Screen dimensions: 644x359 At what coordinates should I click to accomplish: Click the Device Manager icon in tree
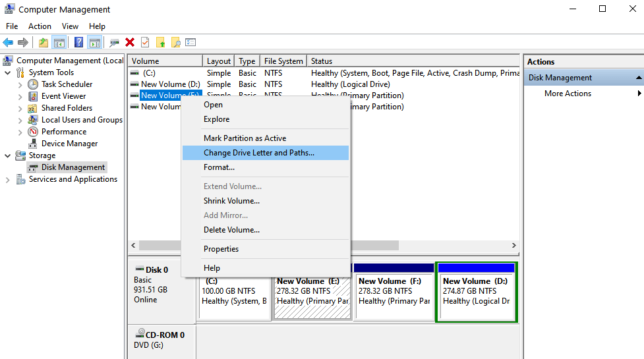tap(33, 144)
